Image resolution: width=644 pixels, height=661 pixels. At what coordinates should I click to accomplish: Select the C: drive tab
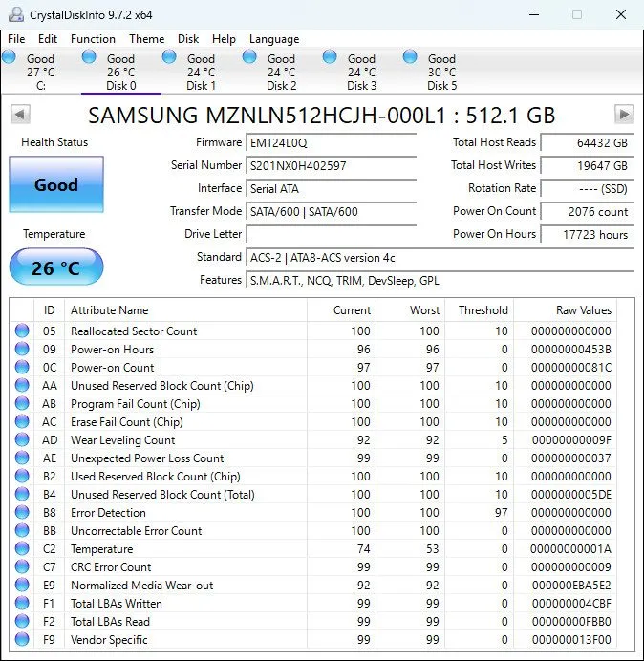[x=40, y=72]
